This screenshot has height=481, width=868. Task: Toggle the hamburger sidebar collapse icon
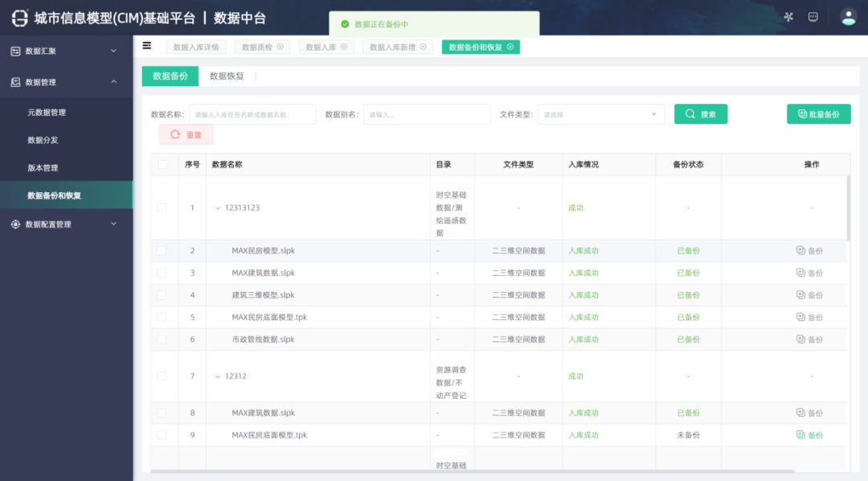pyautogui.click(x=147, y=46)
